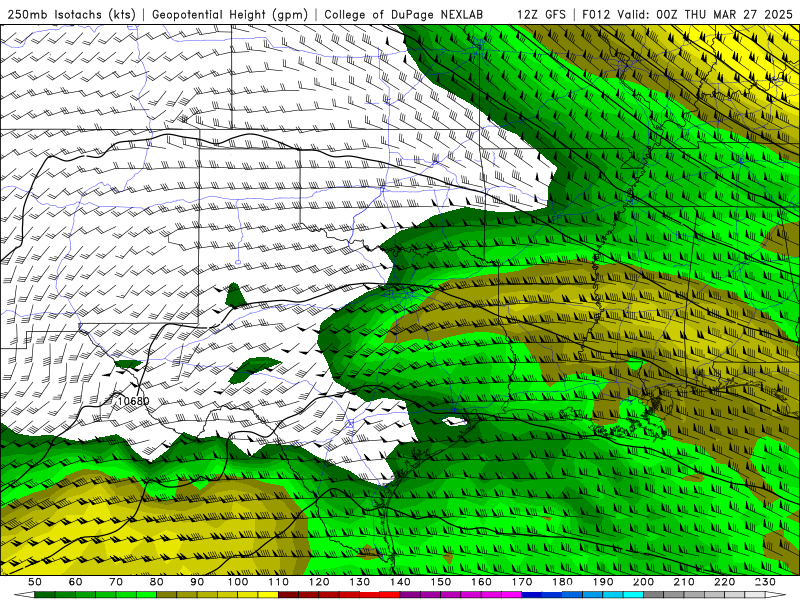This screenshot has height=600, width=800.
Task: Click the '180' value on the color scale
Action: pos(562,582)
